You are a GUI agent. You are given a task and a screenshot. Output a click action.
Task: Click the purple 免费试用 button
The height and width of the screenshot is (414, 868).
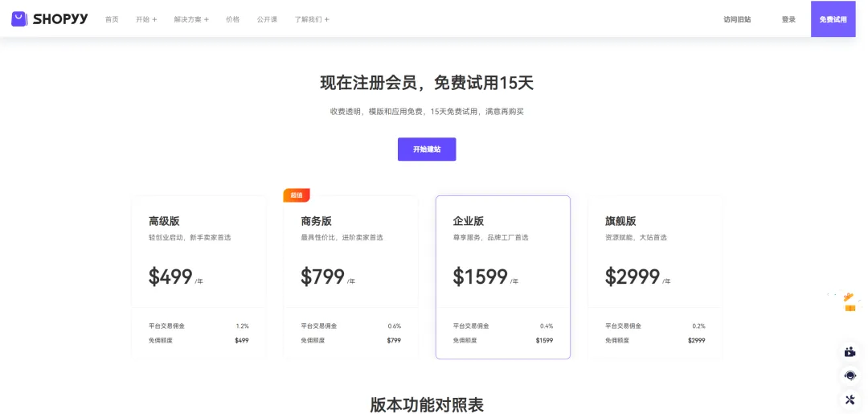(833, 19)
